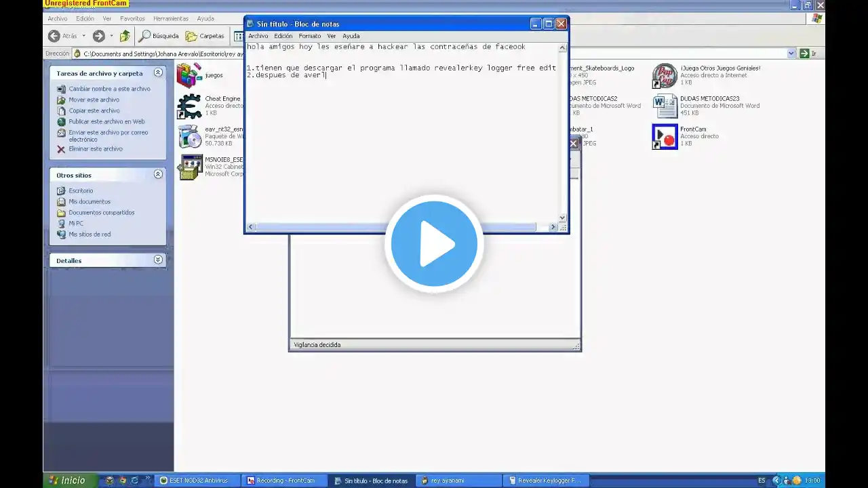Click the system tray clock showing 13:00

point(812,481)
